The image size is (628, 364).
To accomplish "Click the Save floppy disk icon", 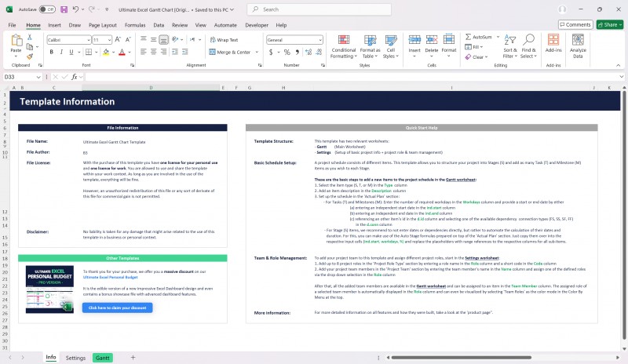I will (x=64, y=9).
